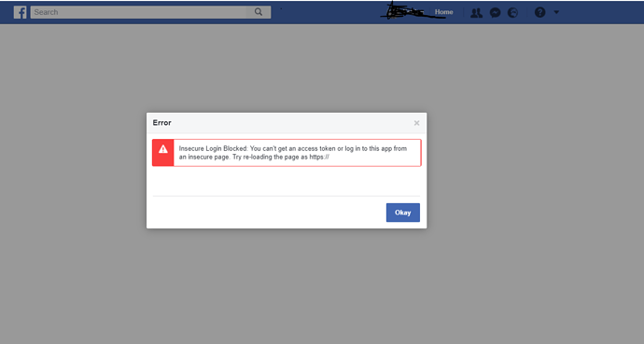Image resolution: width=644 pixels, height=344 pixels.
Task: Open the Notifications globe icon
Action: click(x=513, y=13)
